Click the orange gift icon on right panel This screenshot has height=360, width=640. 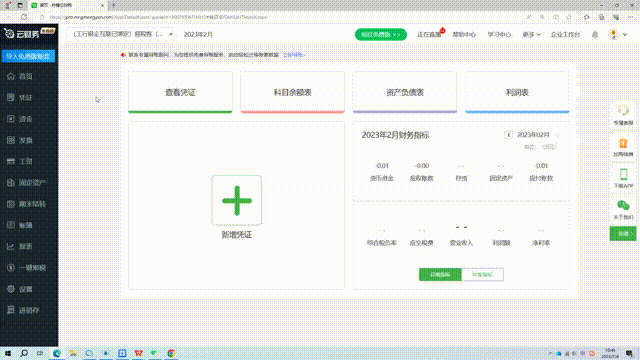pos(623,143)
